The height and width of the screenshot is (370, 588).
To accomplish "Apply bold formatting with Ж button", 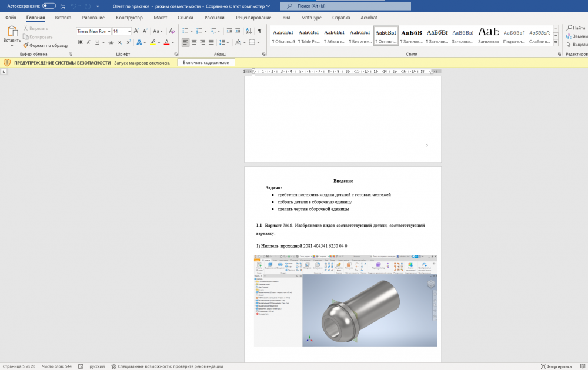I will [x=80, y=42].
